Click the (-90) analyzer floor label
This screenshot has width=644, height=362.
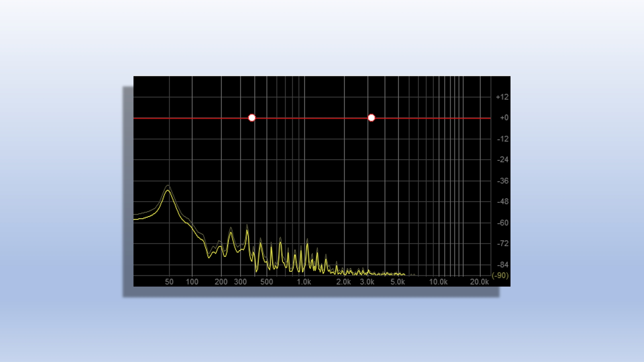(500, 276)
